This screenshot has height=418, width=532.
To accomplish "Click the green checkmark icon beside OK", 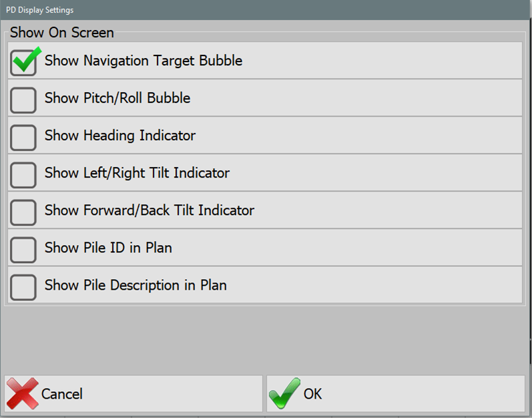I will 284,393.
